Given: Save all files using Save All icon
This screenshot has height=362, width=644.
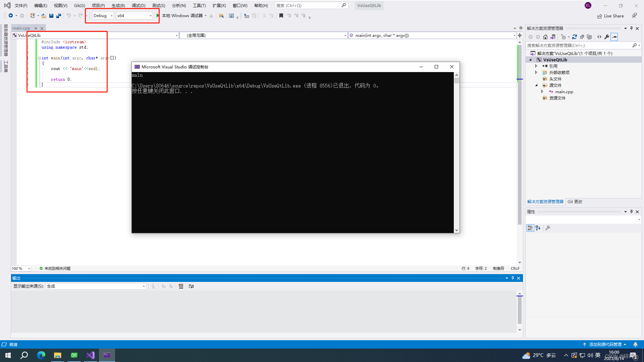Looking at the screenshot, I should (59, 15).
